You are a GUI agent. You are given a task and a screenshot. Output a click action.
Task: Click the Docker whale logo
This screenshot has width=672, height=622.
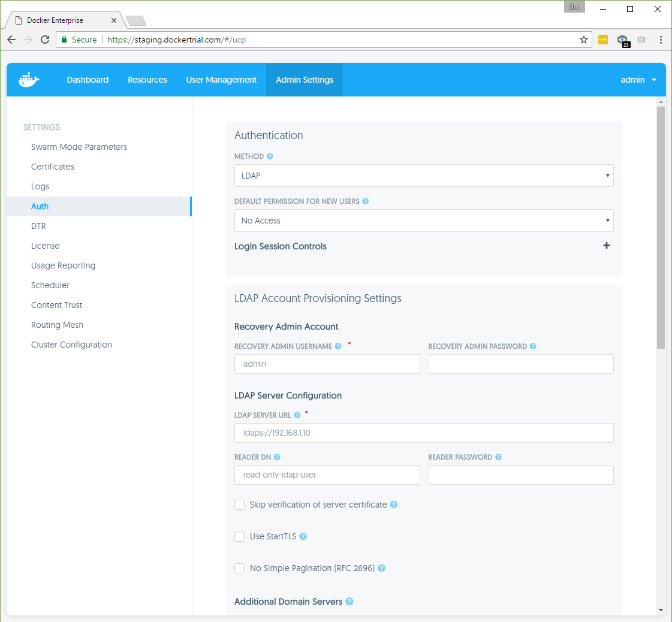(29, 80)
